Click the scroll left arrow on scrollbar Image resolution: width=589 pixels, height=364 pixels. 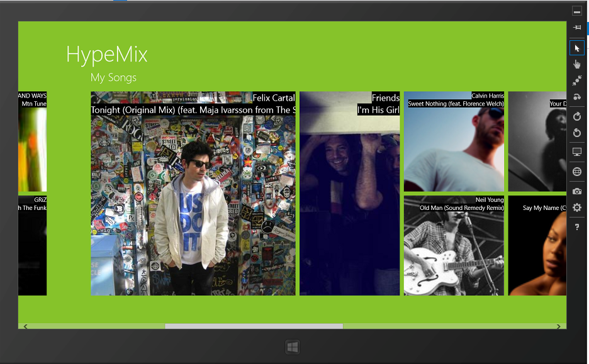click(x=25, y=326)
